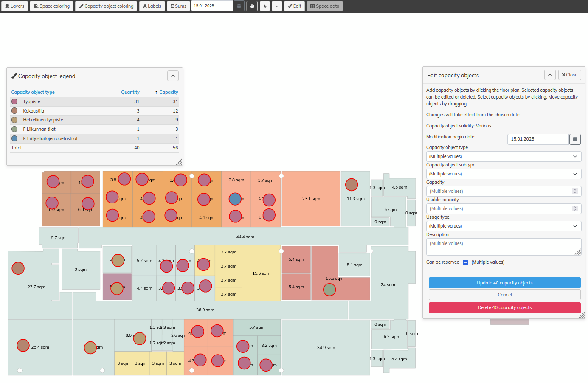This screenshot has width=588, height=383.
Task: Click the blue capacity object on floor plan
Action: click(x=235, y=199)
